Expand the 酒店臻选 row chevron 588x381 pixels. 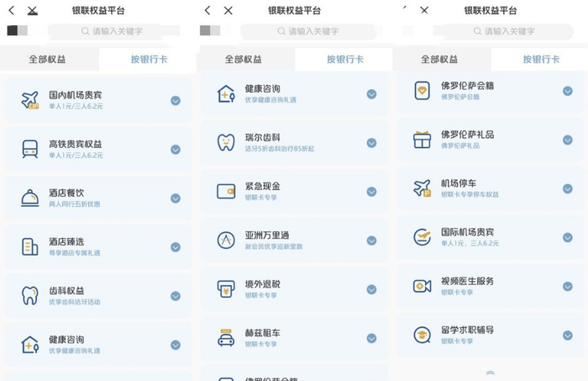(176, 247)
